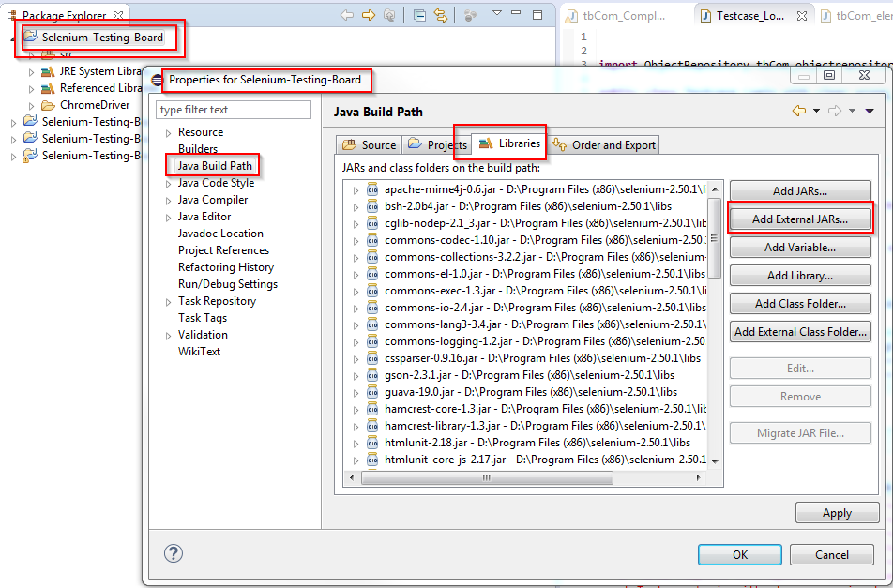Toggle Link with Editor in Package Explorer
The height and width of the screenshot is (588, 893).
pyautogui.click(x=441, y=15)
